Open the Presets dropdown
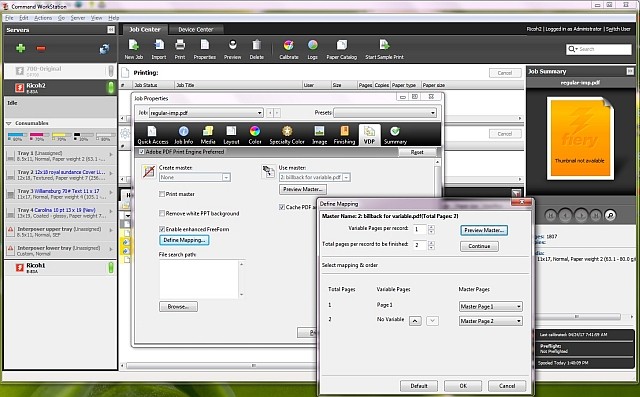 tap(385, 113)
